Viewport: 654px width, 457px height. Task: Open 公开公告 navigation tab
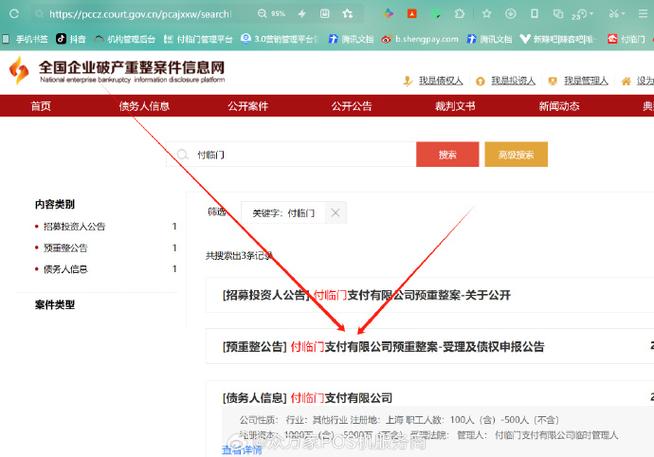(x=352, y=106)
